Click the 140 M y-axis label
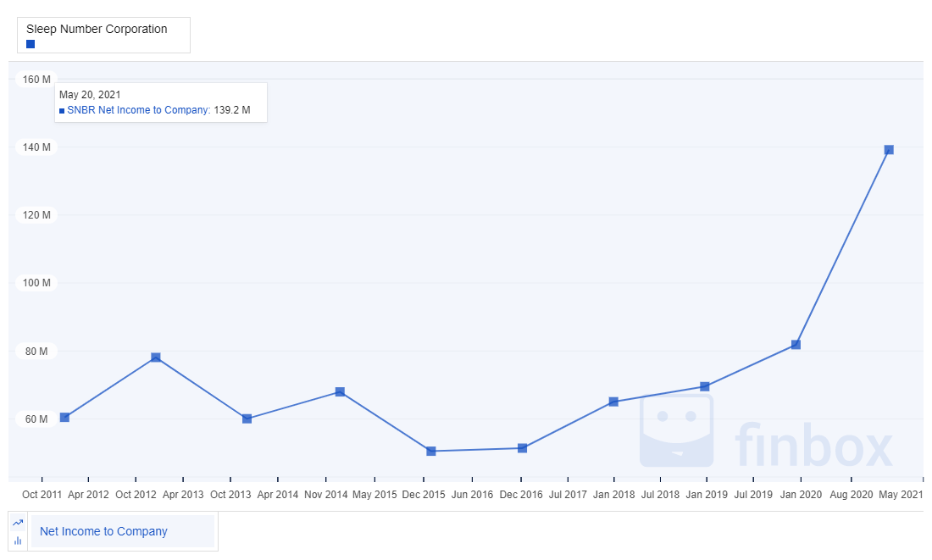The image size is (932, 560). [36, 147]
